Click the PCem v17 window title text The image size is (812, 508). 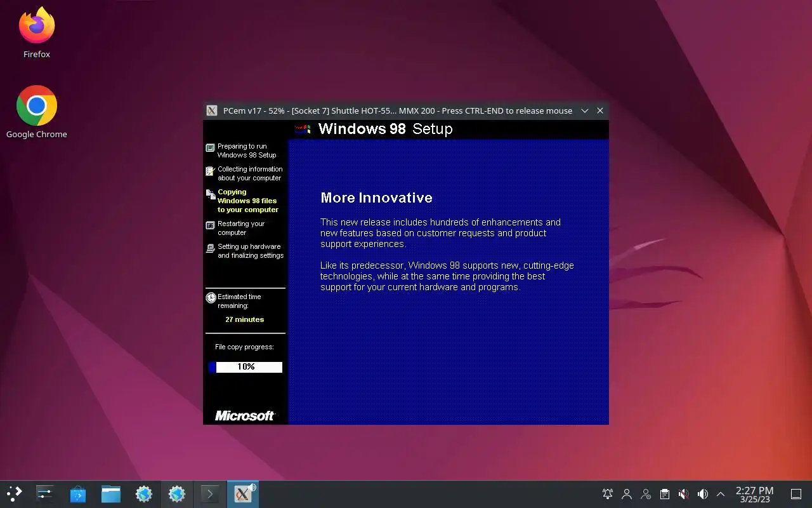click(x=398, y=110)
